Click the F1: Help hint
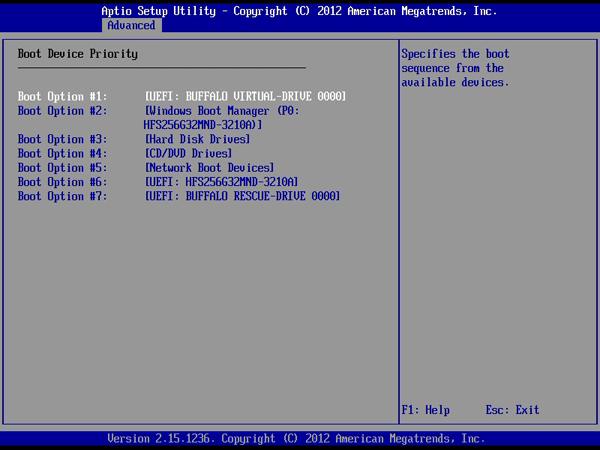Viewport: 600px width, 450px height. click(x=426, y=410)
